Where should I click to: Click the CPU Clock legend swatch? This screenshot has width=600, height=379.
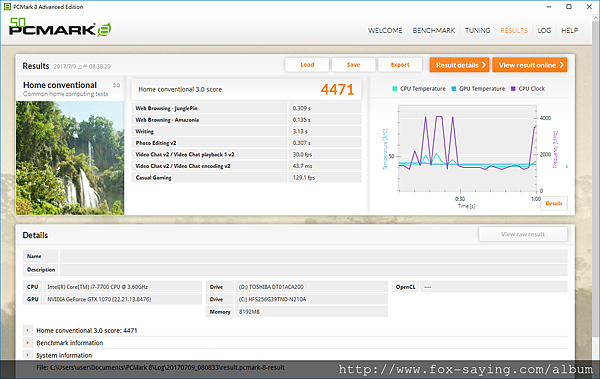point(513,89)
